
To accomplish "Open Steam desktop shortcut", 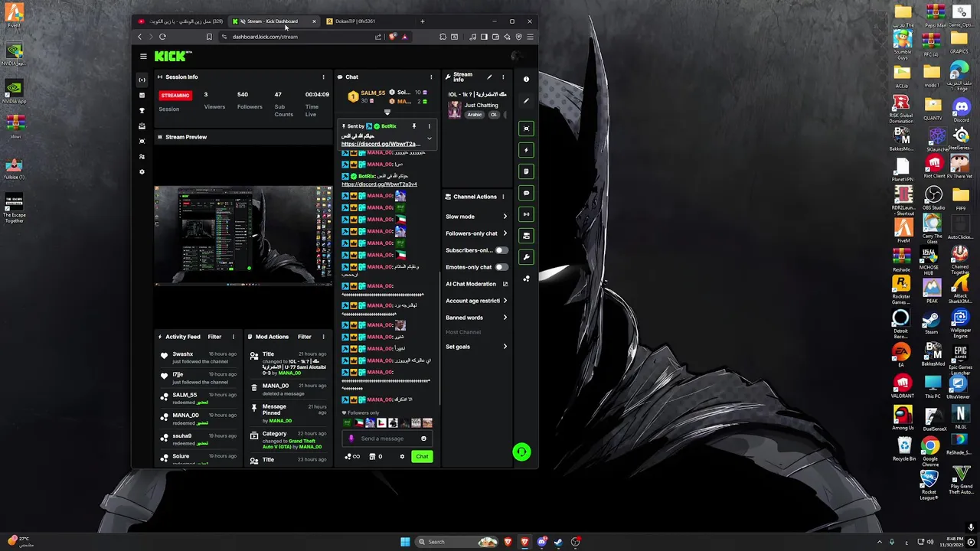I will pyautogui.click(x=931, y=322).
